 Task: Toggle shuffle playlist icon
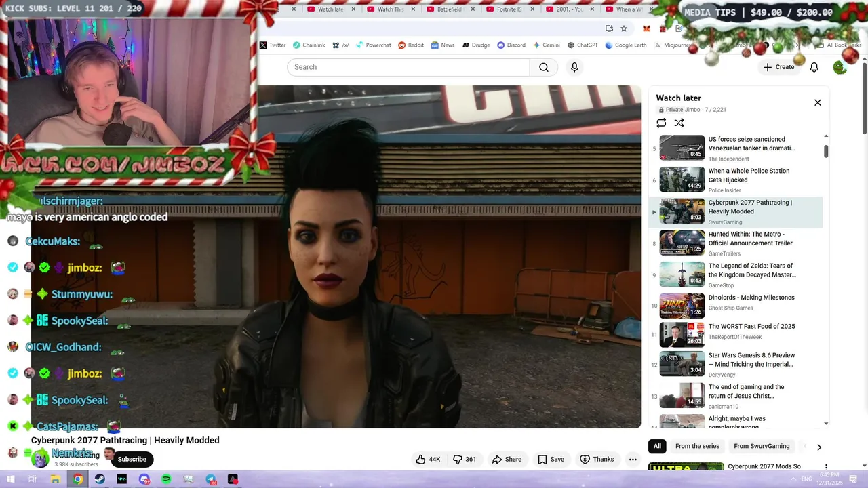(679, 123)
